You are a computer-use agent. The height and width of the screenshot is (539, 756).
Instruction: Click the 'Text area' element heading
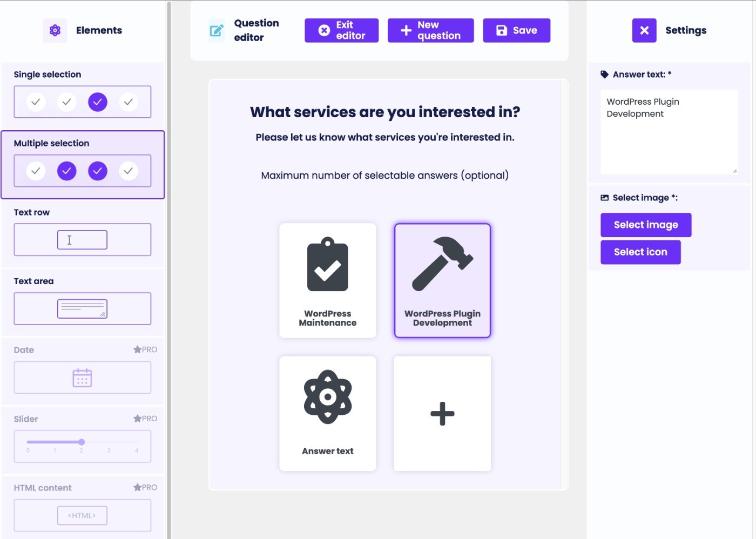pyautogui.click(x=33, y=281)
